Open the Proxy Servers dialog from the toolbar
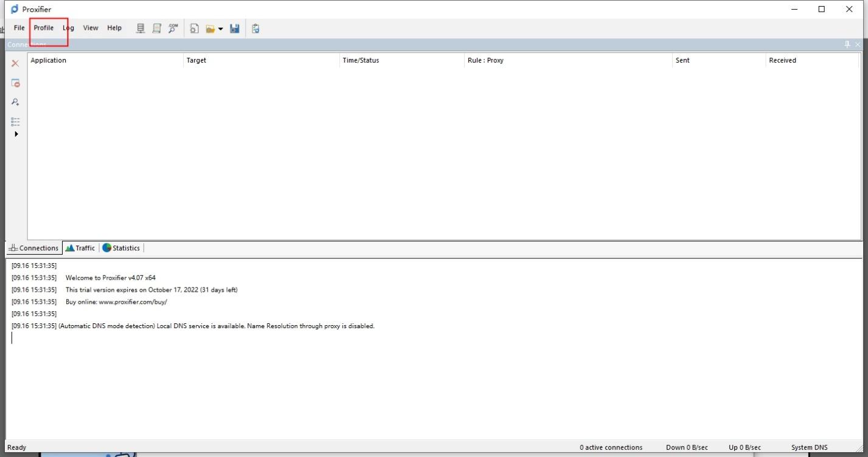The height and width of the screenshot is (457, 868). point(140,27)
